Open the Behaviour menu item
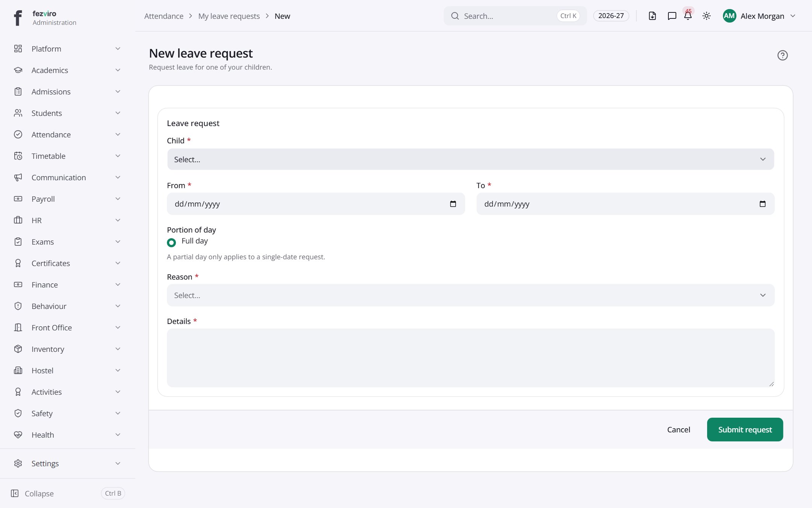This screenshot has height=508, width=812. (68, 306)
